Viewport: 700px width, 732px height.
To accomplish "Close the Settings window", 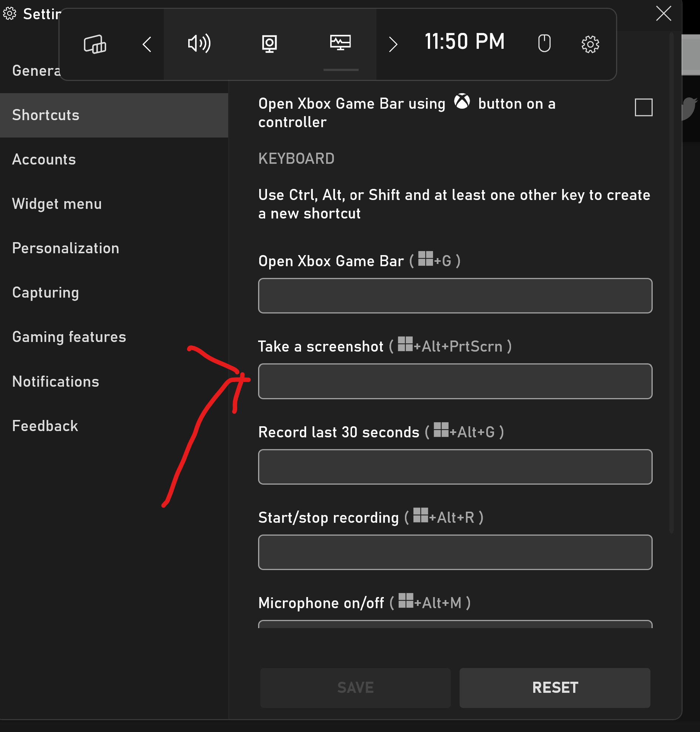I will tap(663, 14).
